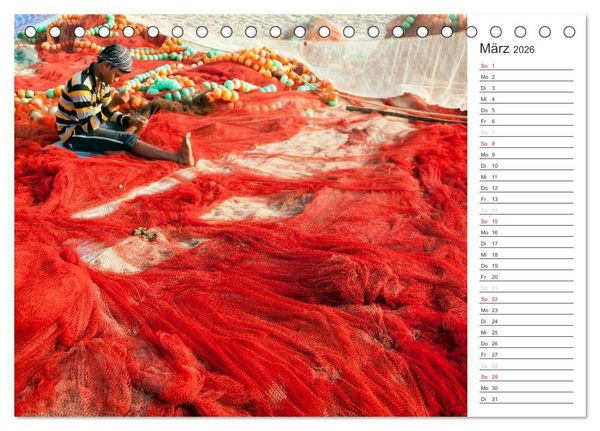Screen dimensions: 600x431
Task: Select the year 2026 label
Action: click(523, 50)
